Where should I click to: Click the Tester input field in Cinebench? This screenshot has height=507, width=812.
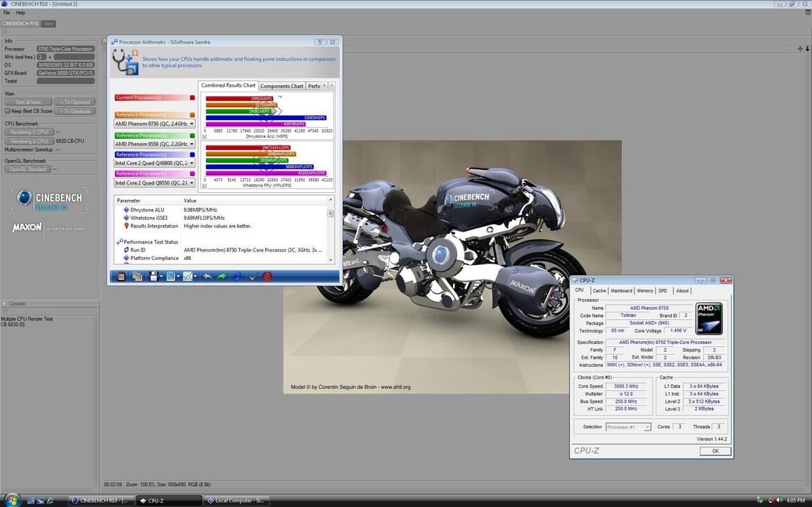(66, 80)
